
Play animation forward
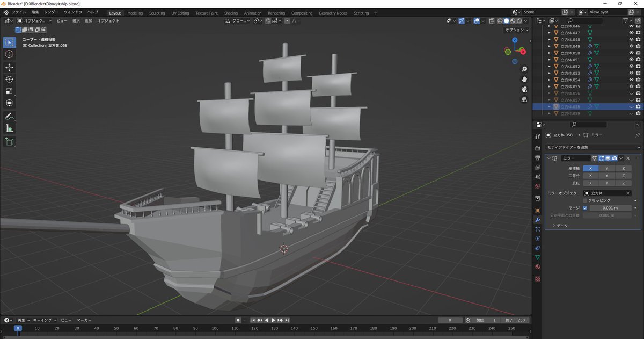pos(273,320)
